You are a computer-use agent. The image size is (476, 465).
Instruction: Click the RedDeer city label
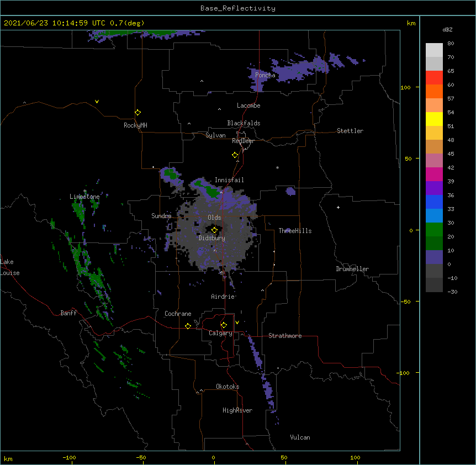click(x=243, y=141)
